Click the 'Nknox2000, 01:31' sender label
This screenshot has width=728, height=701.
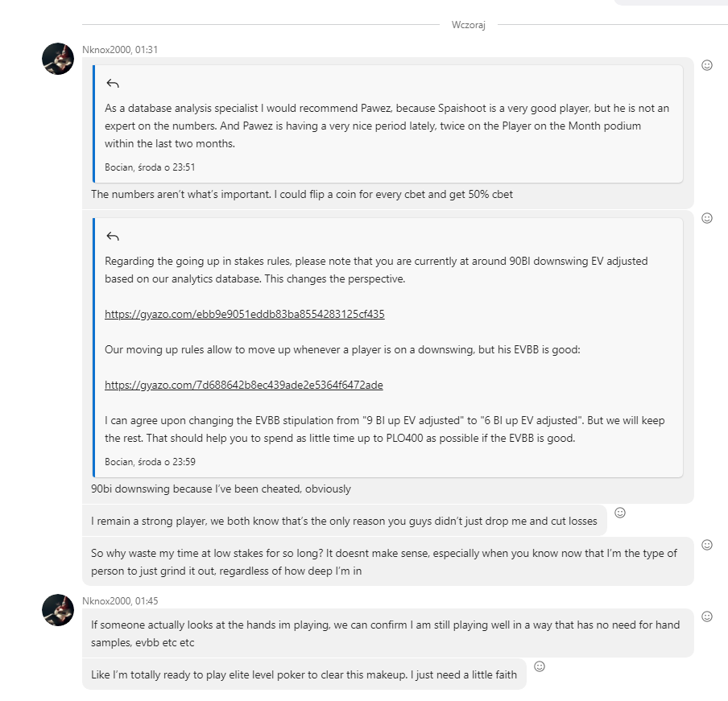(x=120, y=50)
